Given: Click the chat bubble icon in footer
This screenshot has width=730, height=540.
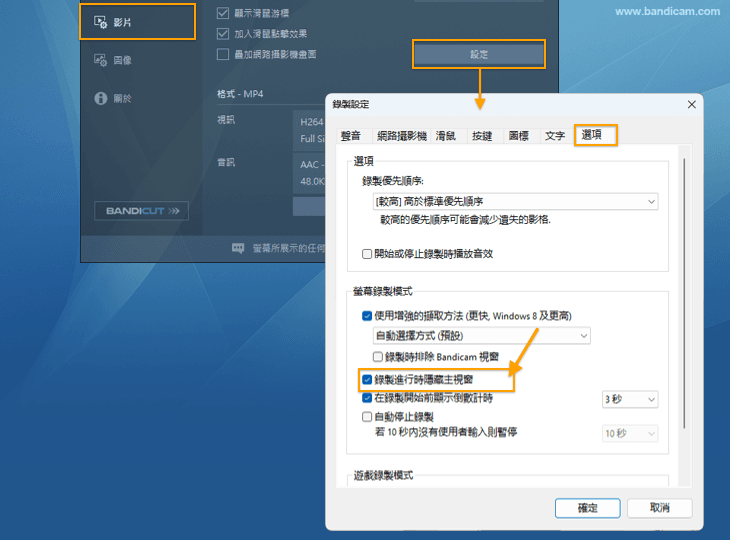Looking at the screenshot, I should click(238, 247).
